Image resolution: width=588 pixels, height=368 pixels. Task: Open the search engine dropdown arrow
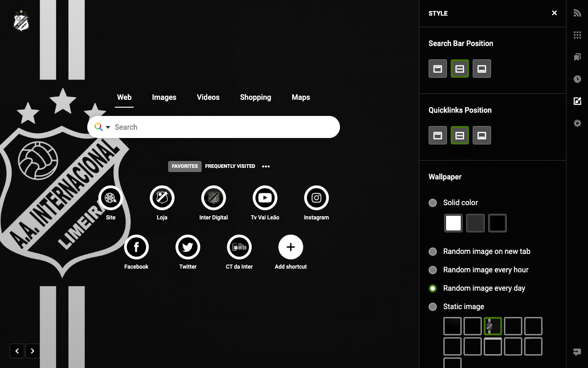coord(108,127)
